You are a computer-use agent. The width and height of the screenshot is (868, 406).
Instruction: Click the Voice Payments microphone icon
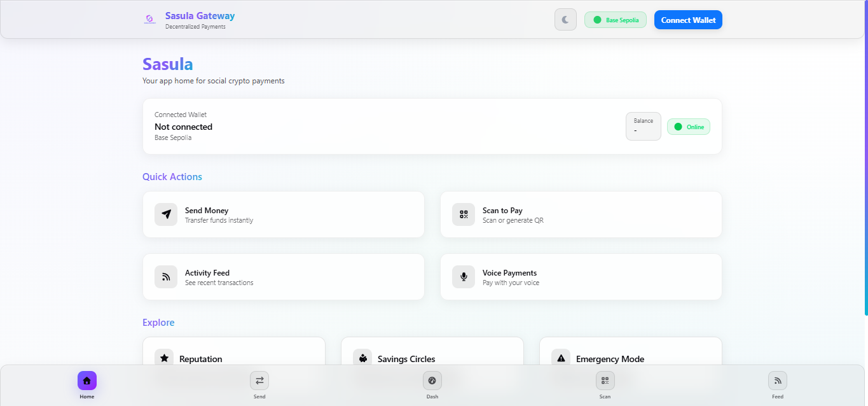464,277
